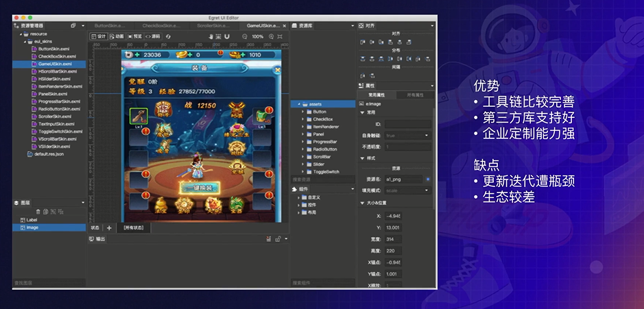Click the 宽度 width field showing 314
This screenshot has height=309, width=644.
click(394, 239)
